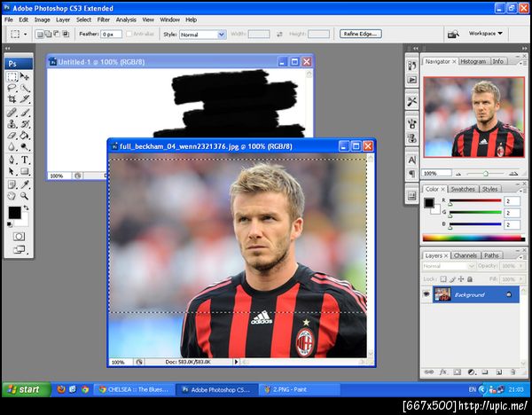Collapse the right panel dock to icons
The width and height of the screenshot is (532, 415).
[x=525, y=48]
